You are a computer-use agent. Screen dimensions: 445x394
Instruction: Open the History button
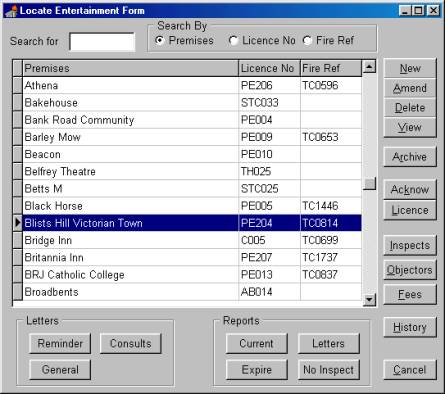coord(410,327)
